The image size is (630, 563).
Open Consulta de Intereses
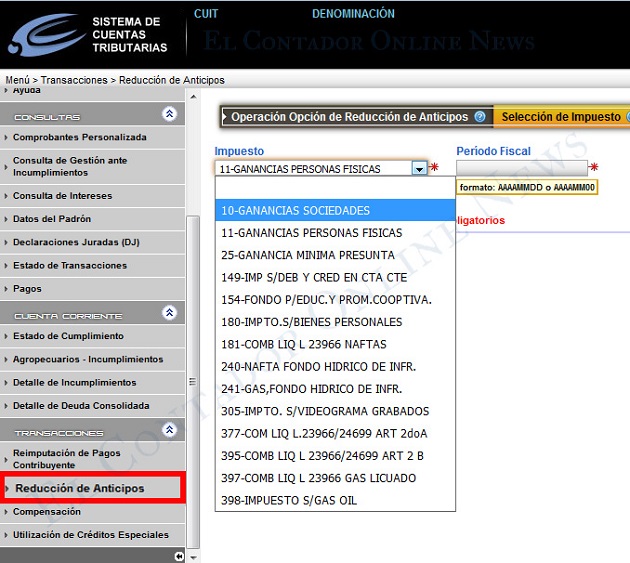(x=62, y=196)
